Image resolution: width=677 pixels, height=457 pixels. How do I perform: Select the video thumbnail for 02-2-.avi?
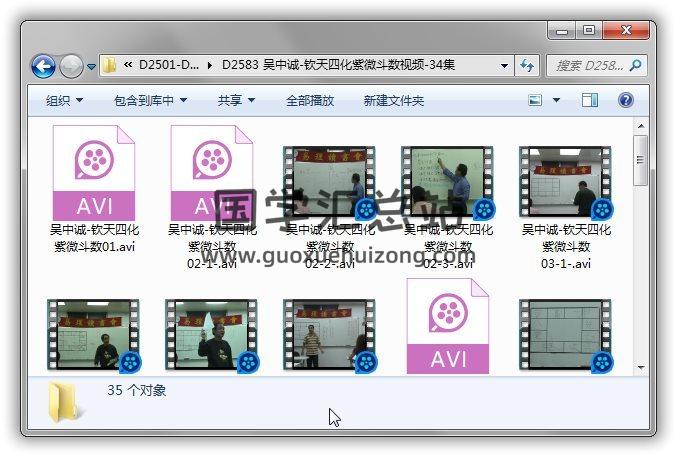pyautogui.click(x=329, y=182)
